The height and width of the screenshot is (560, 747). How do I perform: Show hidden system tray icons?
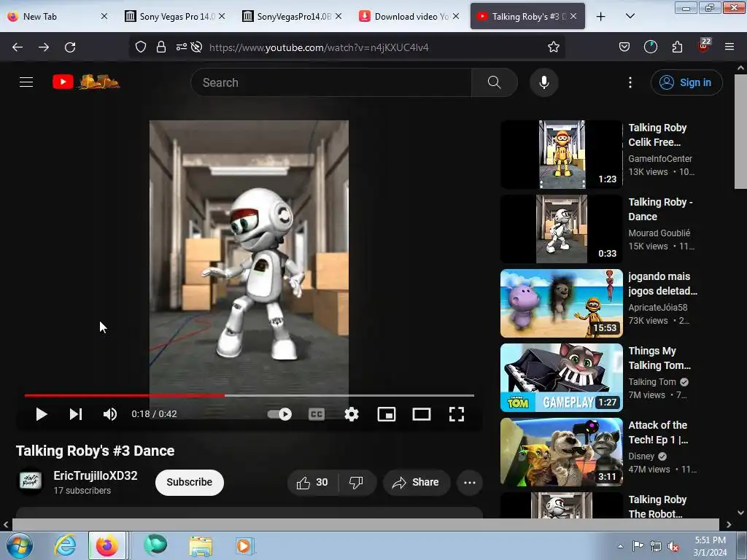coord(620,547)
